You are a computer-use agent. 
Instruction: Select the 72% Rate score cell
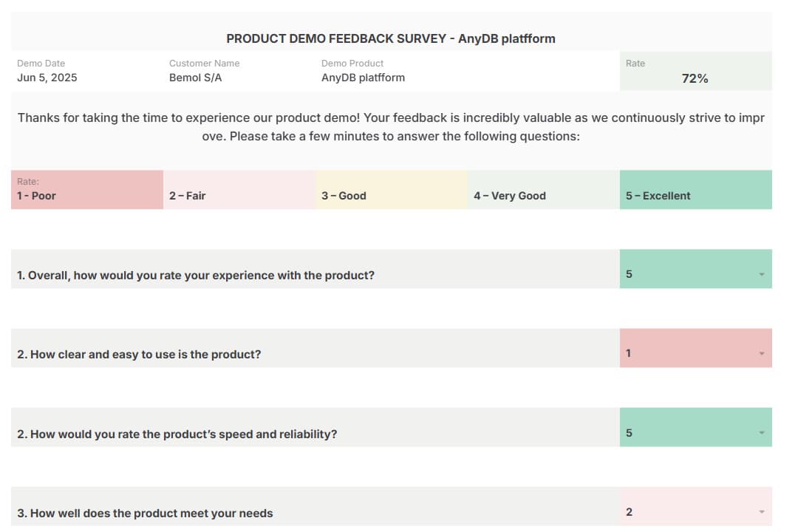click(695, 78)
